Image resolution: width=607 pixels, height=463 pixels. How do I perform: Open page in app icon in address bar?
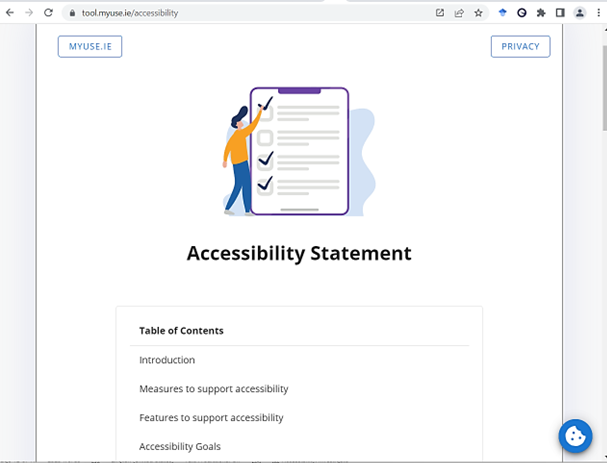click(440, 13)
